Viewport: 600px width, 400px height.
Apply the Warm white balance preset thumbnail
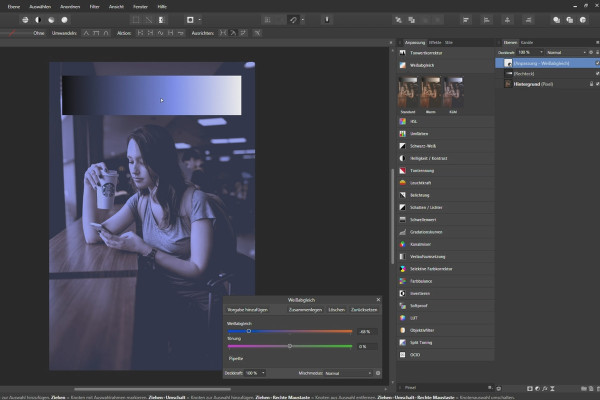(x=430, y=92)
